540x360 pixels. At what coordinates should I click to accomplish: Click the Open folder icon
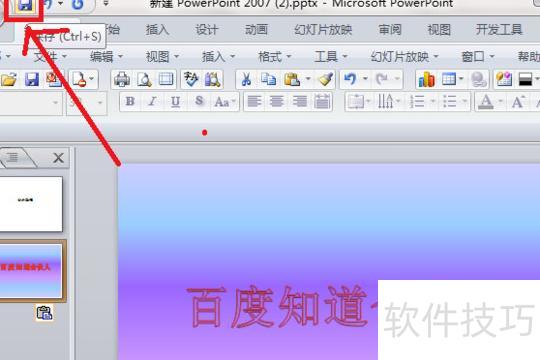point(9,80)
